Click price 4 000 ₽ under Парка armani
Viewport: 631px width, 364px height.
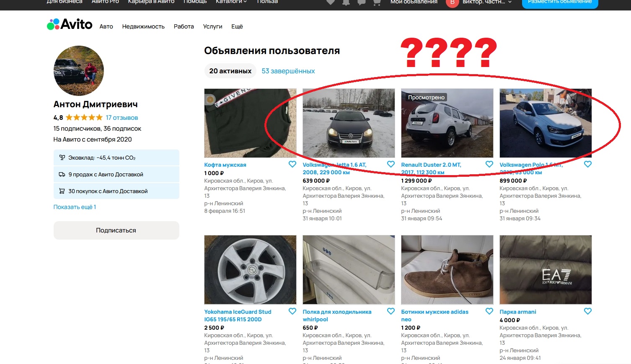(x=510, y=320)
